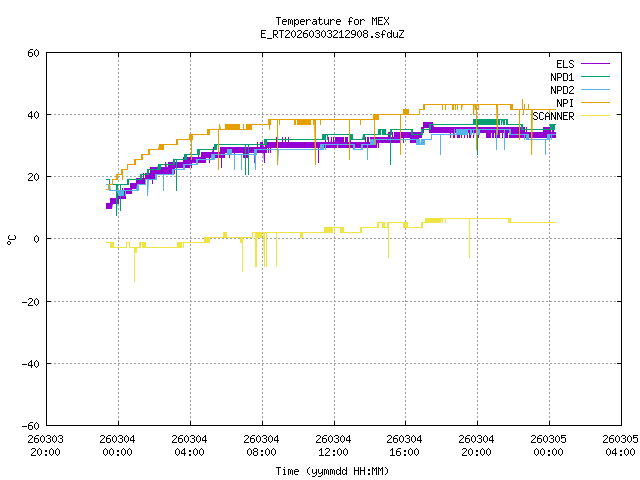Screen dimensions: 640x480
Task: Click the 'Time (yymmdd HH:MM)' x-axis label
Action: pos(332,470)
